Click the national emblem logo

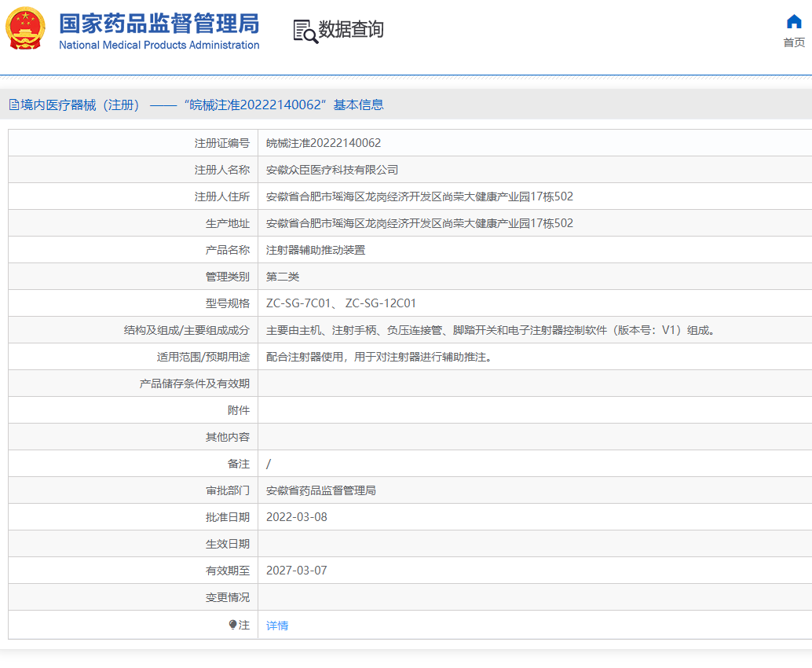pyautogui.click(x=25, y=28)
